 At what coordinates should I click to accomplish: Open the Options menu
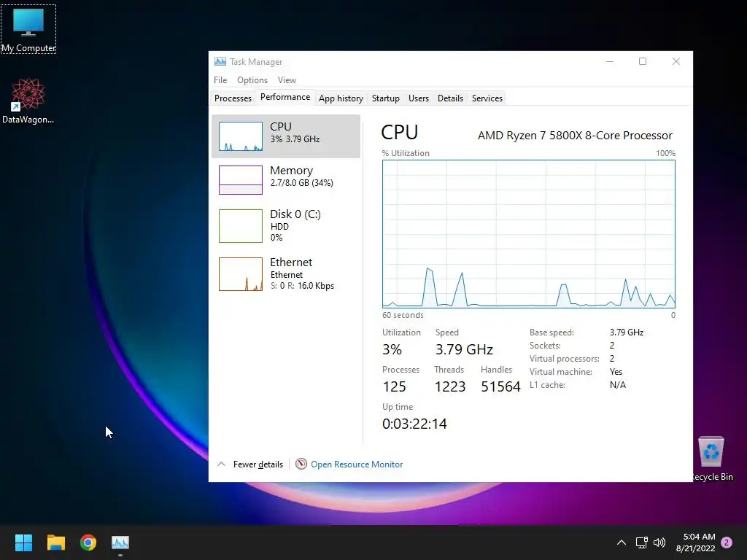point(252,80)
